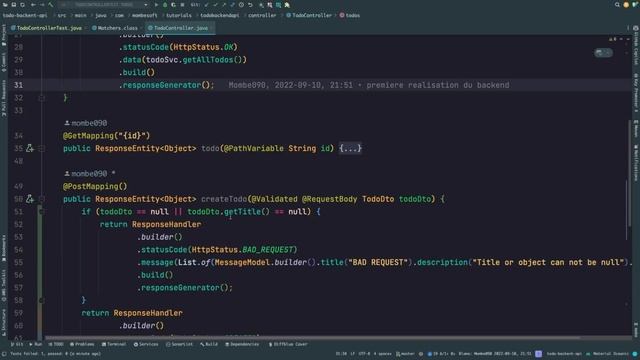Click the 'main' breadcrumb
Image resolution: width=640 pixels, height=360 pixels.
80,15
